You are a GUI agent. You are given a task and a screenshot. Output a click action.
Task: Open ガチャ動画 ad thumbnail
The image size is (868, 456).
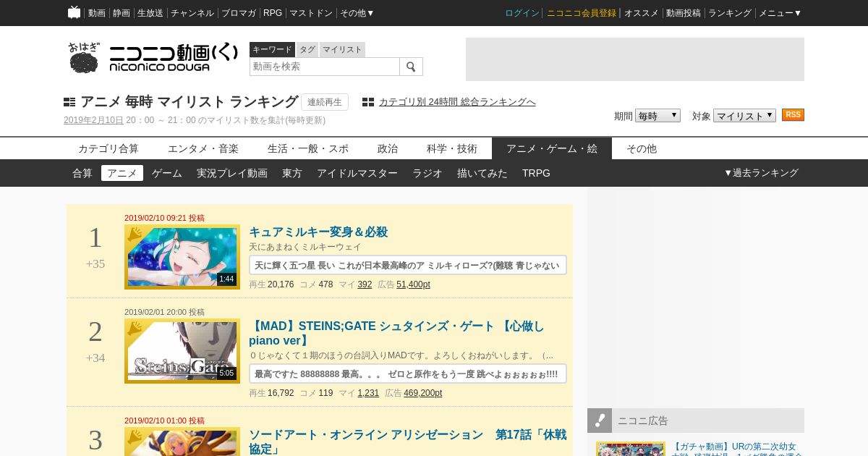tap(631, 449)
